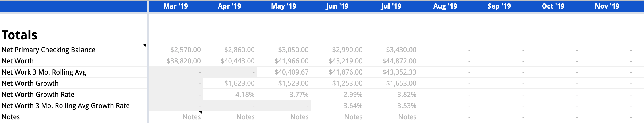Select the Net Worth row label
The height and width of the screenshot is (123, 644).
(18, 61)
